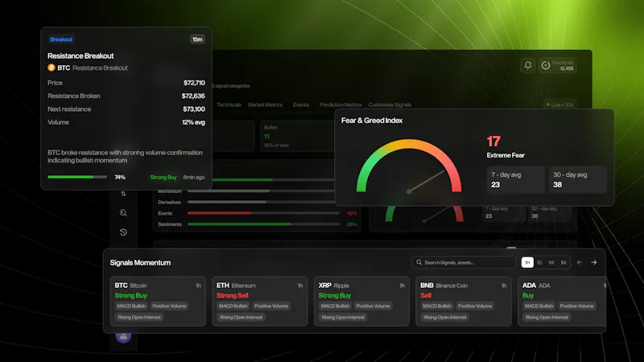The height and width of the screenshot is (362, 644).
Task: Select the 1D timeframe toggle
Action: tap(539, 262)
